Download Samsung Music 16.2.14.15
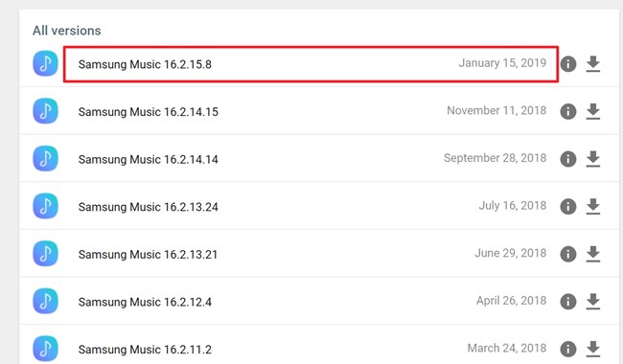The height and width of the screenshot is (364, 623). [592, 111]
